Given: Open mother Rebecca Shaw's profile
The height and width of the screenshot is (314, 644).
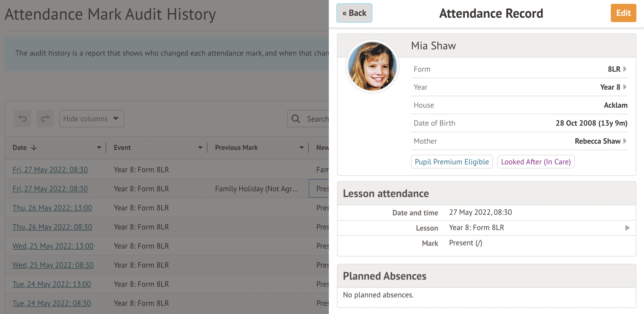Looking at the screenshot, I should (x=600, y=141).
